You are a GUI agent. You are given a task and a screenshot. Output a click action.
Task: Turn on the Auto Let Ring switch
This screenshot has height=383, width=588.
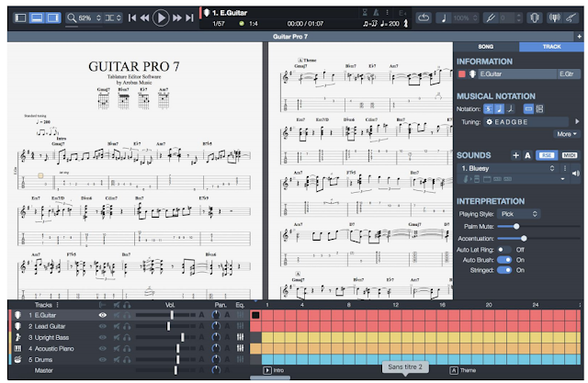tap(504, 250)
